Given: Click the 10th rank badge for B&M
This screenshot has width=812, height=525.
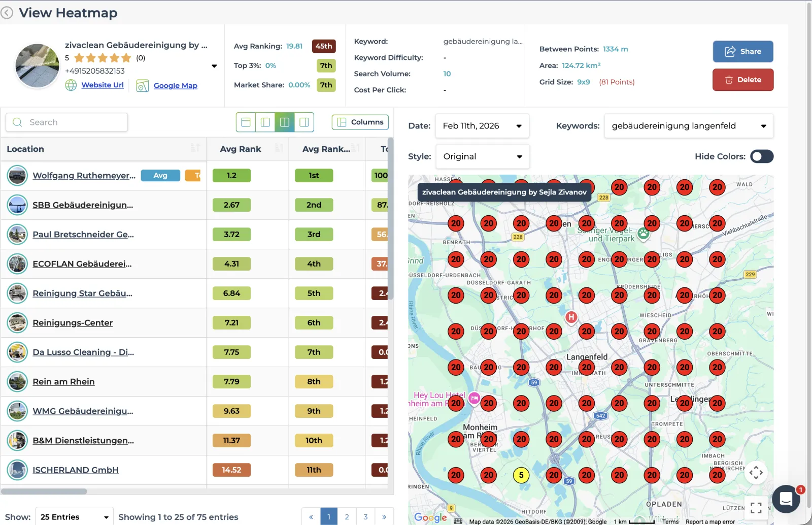Looking at the screenshot, I should point(314,441).
